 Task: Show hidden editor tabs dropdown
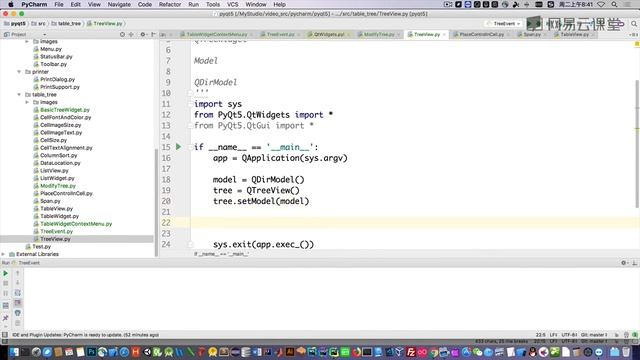[x=633, y=35]
